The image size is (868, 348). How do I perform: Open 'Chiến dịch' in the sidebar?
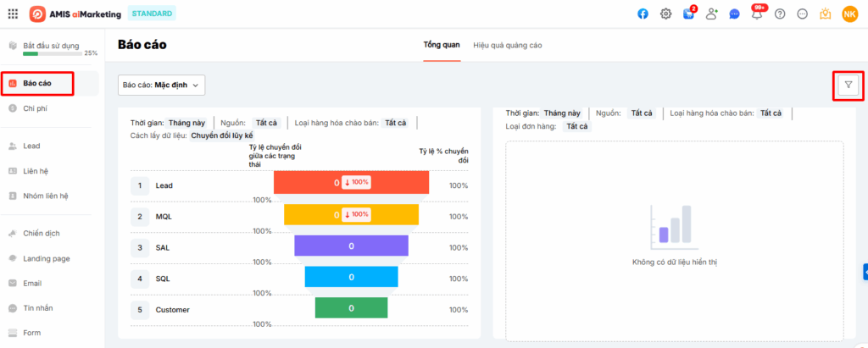coord(41,233)
